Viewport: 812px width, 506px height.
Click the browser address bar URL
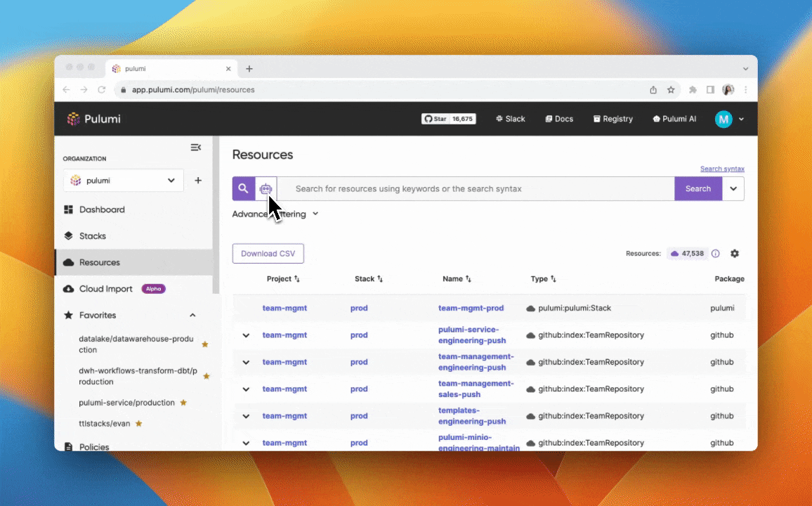pyautogui.click(x=193, y=89)
